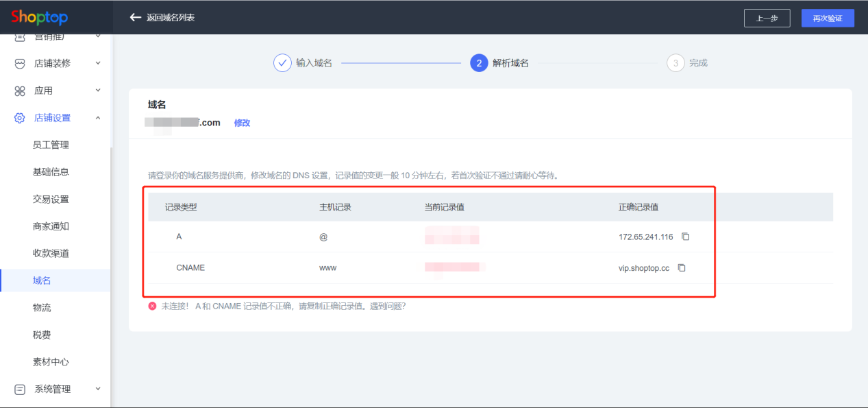Click the Shoptop logo
Screen dimensions: 868x408
[39, 18]
